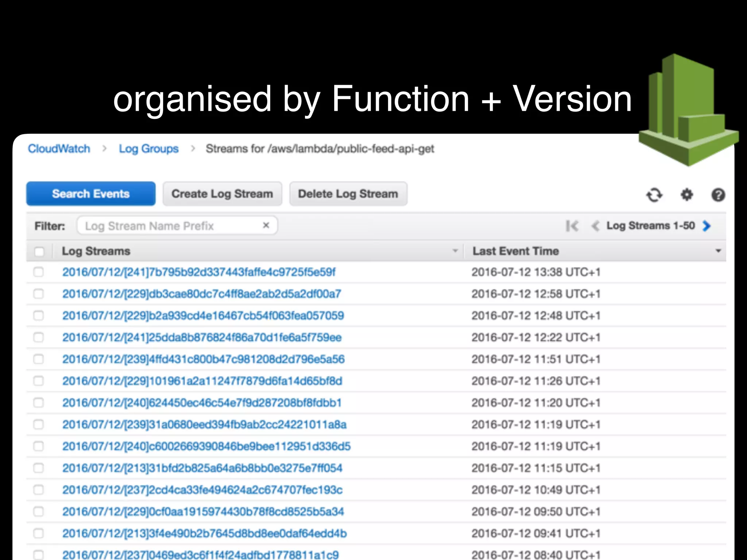Check the box for stream [240]c6002669390846be
747x560 pixels.
39,446
